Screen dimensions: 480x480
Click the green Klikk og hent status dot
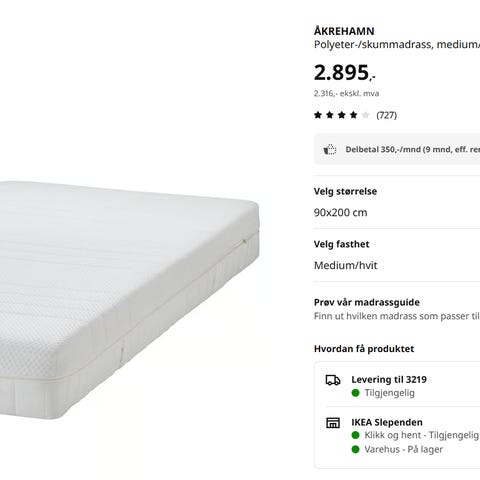(355, 435)
